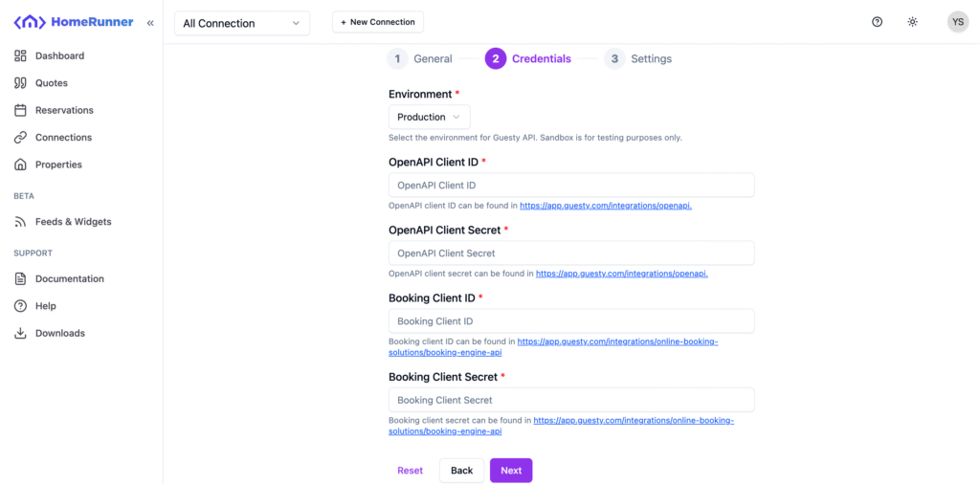
Task: Click the purple Next button
Action: tap(511, 471)
